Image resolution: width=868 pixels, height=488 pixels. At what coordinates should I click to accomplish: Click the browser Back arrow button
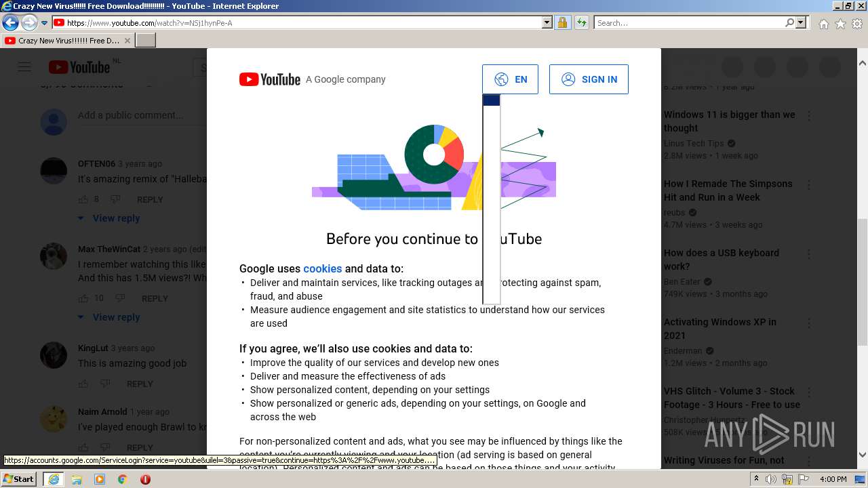pyautogui.click(x=10, y=23)
